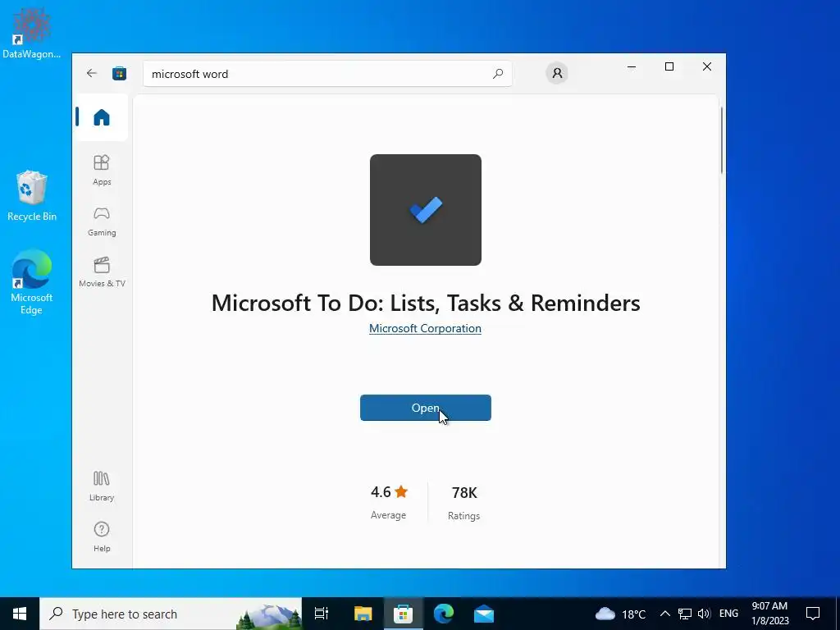840x630 pixels.
Task: Click the Store page vertical scrollbar
Action: pos(722,140)
